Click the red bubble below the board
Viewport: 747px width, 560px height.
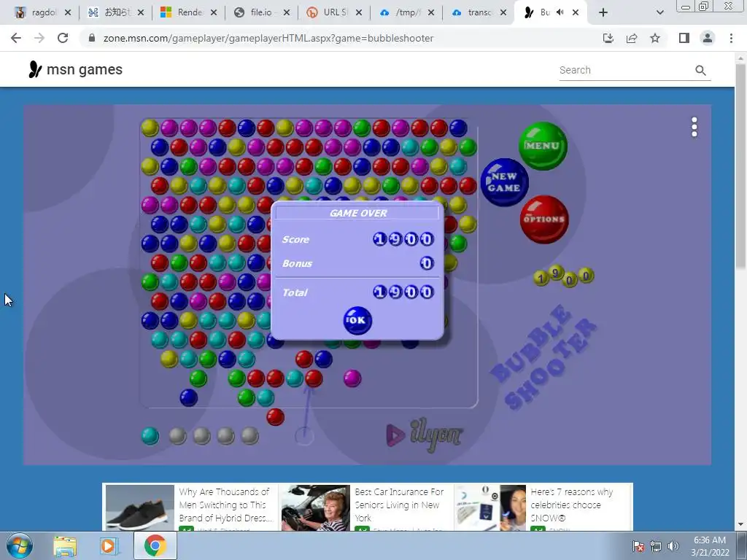(x=275, y=416)
